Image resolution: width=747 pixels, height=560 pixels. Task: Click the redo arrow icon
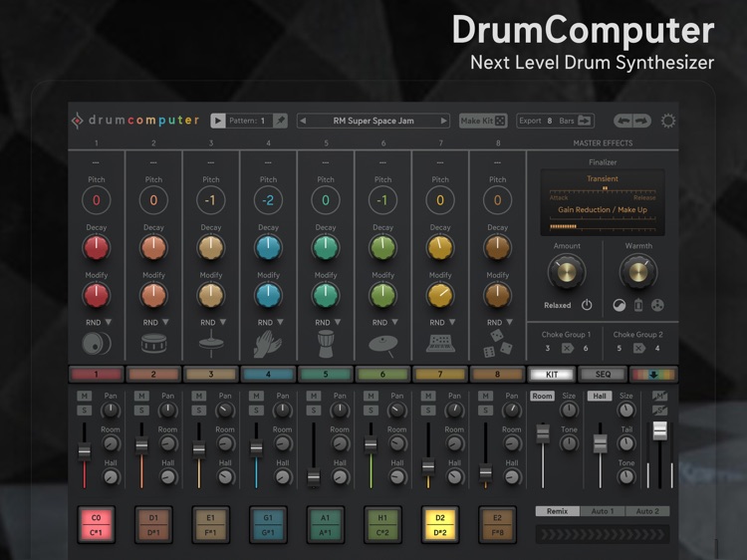pos(641,121)
